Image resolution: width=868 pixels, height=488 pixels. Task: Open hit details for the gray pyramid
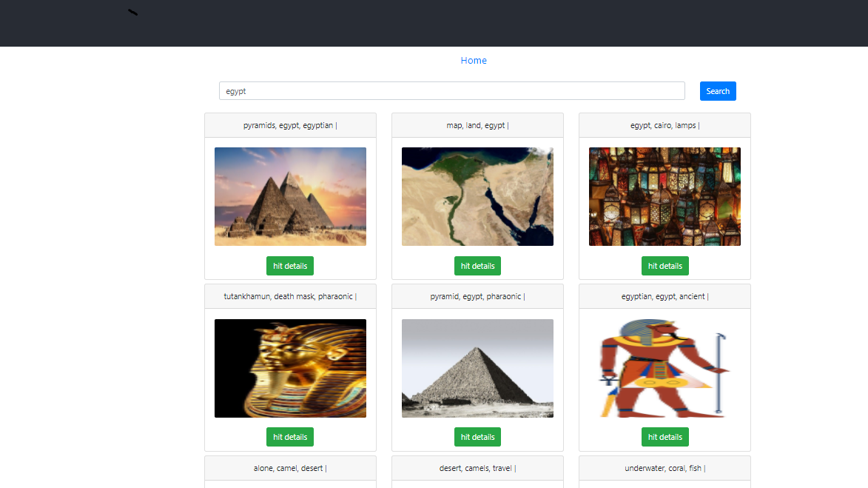477,437
